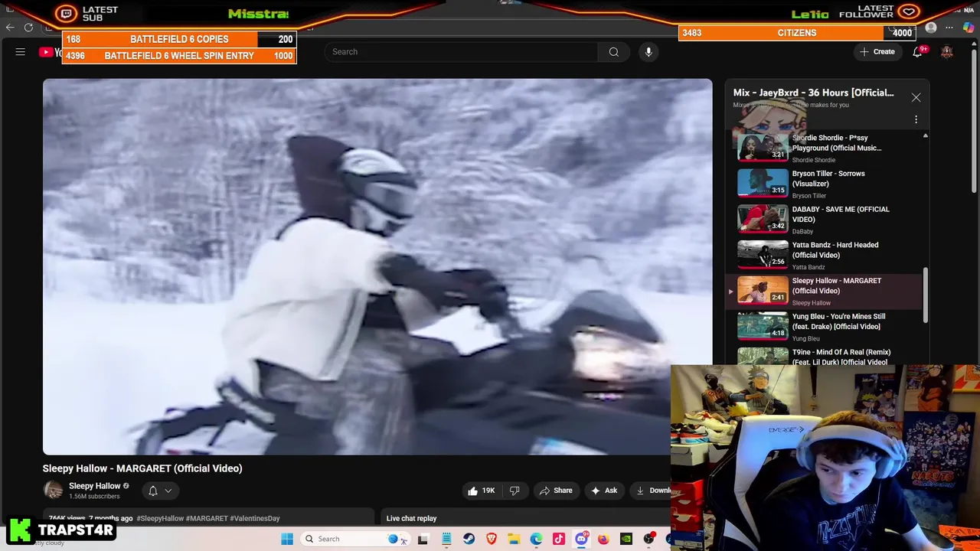The width and height of the screenshot is (980, 551).
Task: Toggle the channel notification bell
Action: tap(153, 491)
